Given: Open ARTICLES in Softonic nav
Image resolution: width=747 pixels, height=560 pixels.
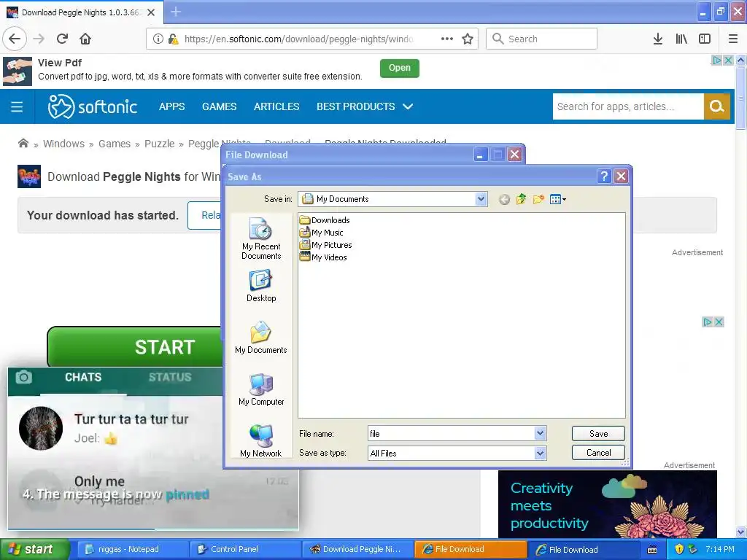Looking at the screenshot, I should coord(276,106).
